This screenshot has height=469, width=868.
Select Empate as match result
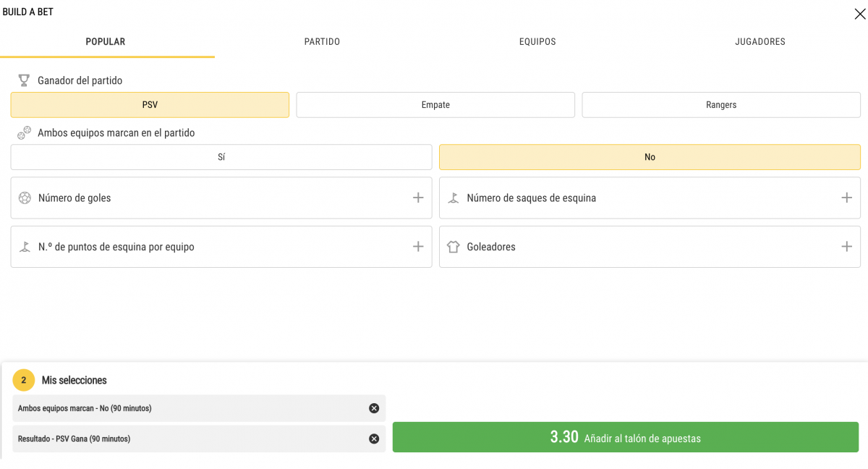coord(435,105)
